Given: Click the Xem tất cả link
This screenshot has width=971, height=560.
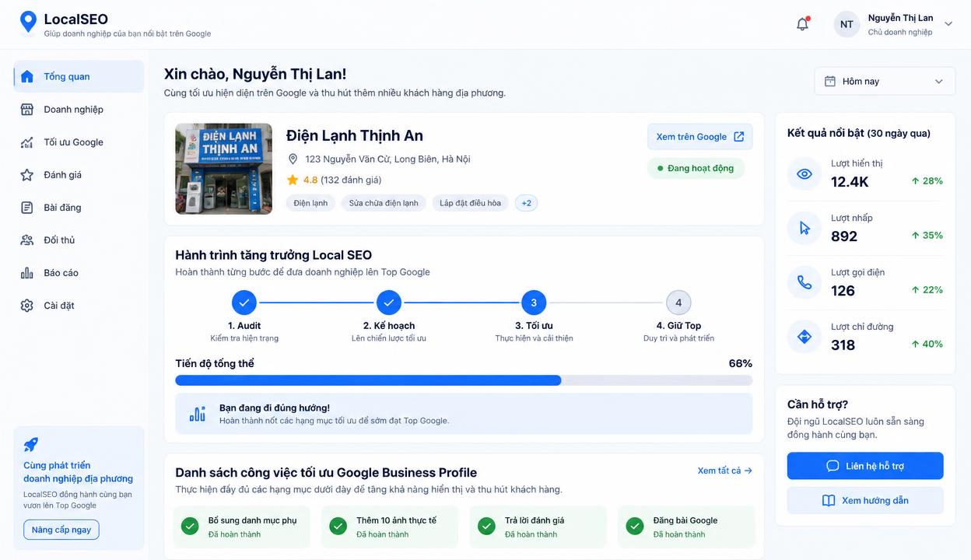Looking at the screenshot, I should coord(725,471).
